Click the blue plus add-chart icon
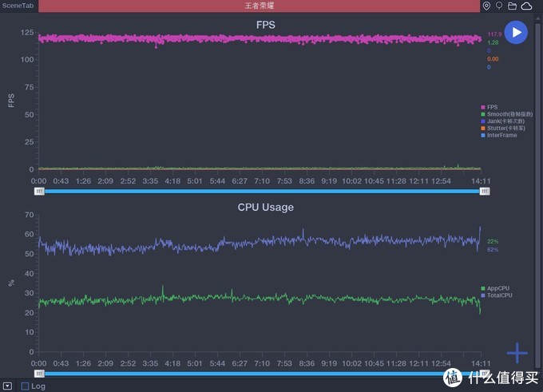The height and width of the screenshot is (392, 543). [517, 352]
